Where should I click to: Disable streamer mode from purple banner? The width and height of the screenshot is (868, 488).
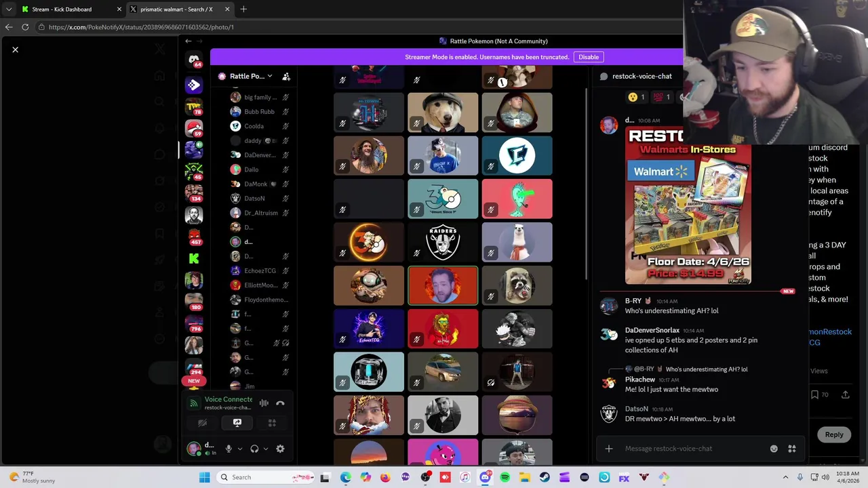pyautogui.click(x=589, y=57)
